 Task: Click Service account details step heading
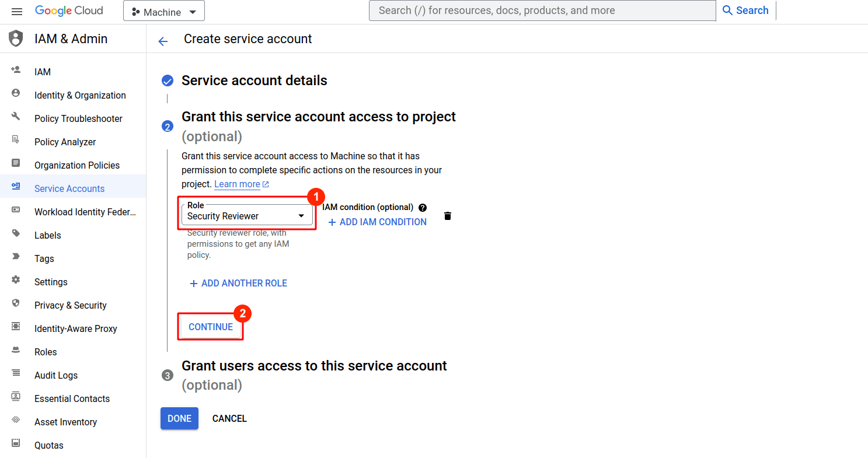[x=255, y=81]
